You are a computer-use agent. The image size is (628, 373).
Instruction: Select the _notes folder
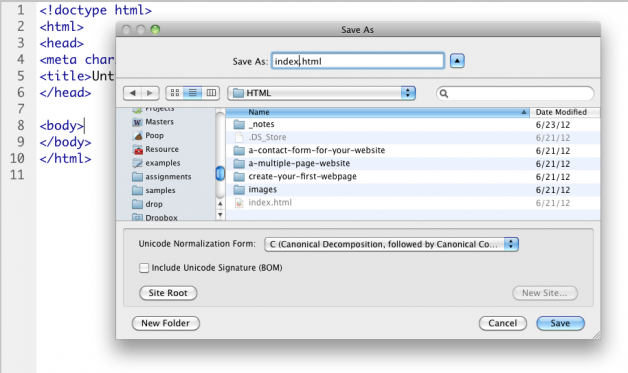click(x=413, y=124)
